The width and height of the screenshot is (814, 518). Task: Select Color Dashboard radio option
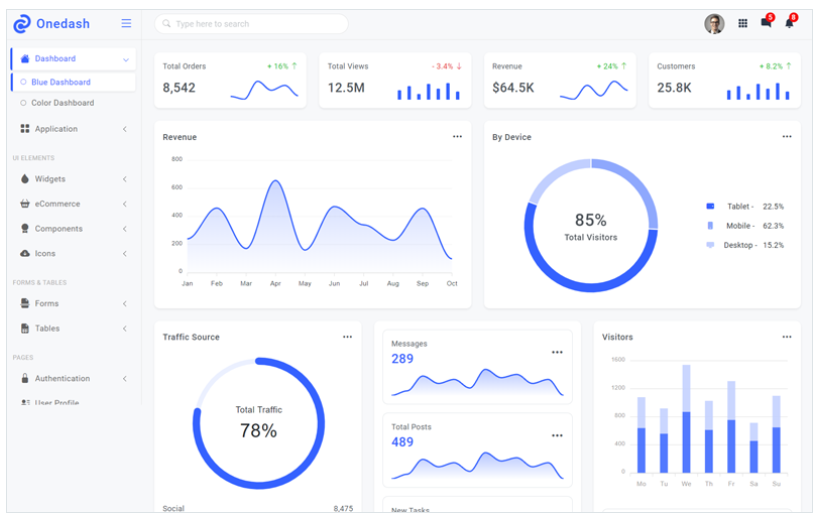pos(24,103)
